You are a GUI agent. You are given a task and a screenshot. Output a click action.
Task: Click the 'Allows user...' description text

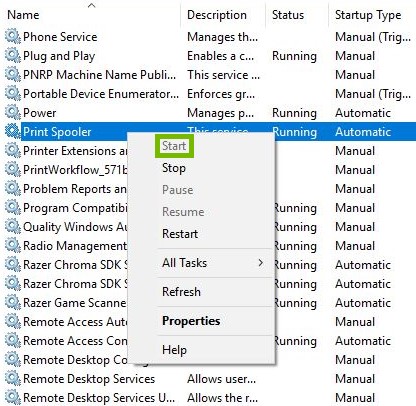pyautogui.click(x=221, y=379)
